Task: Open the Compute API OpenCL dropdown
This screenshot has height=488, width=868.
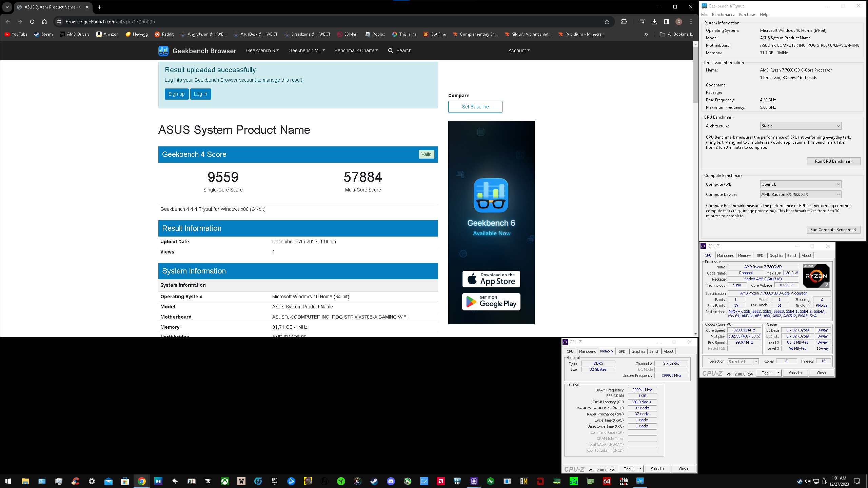Action: [x=801, y=184]
